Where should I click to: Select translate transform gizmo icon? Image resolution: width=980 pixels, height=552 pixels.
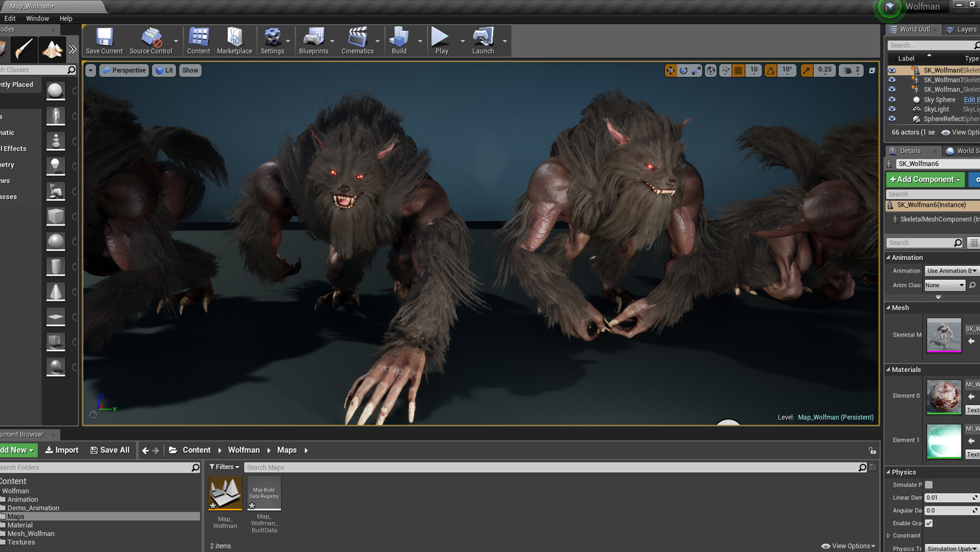pyautogui.click(x=671, y=70)
